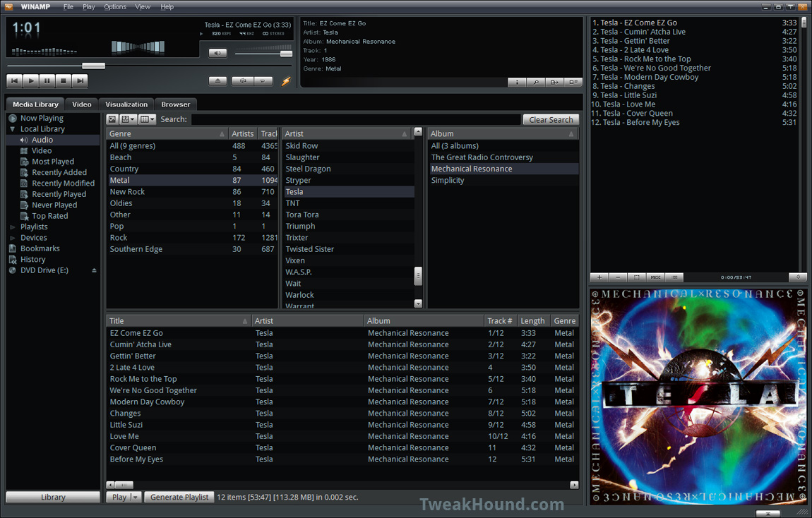
Task: Switch to the Browser tab
Action: (176, 104)
